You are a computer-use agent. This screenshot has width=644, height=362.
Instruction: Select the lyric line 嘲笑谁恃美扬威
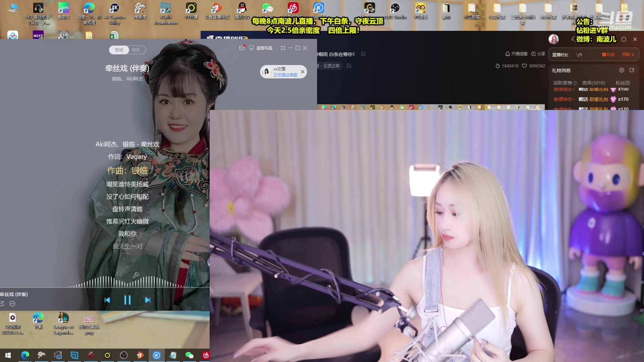pyautogui.click(x=127, y=184)
